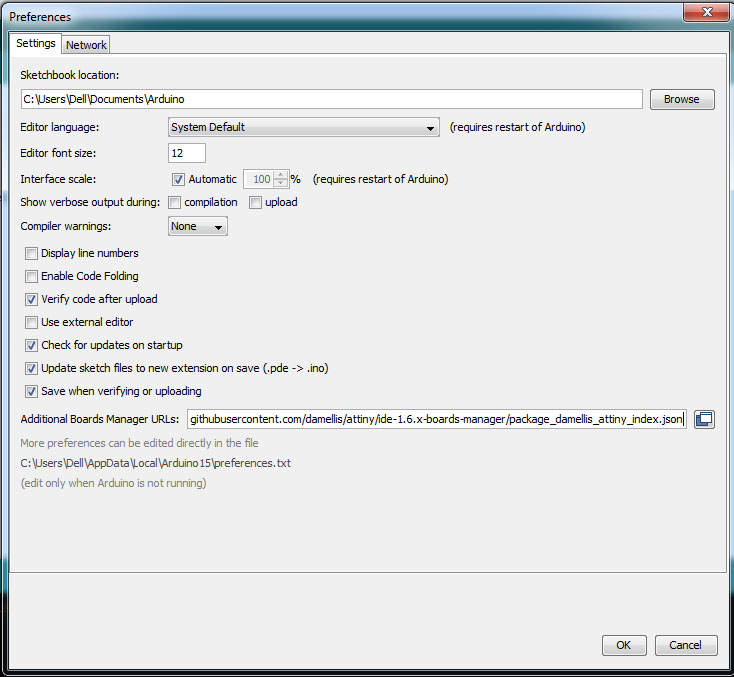Close the Preferences dialog with X
734x677 pixels.
coord(707,12)
